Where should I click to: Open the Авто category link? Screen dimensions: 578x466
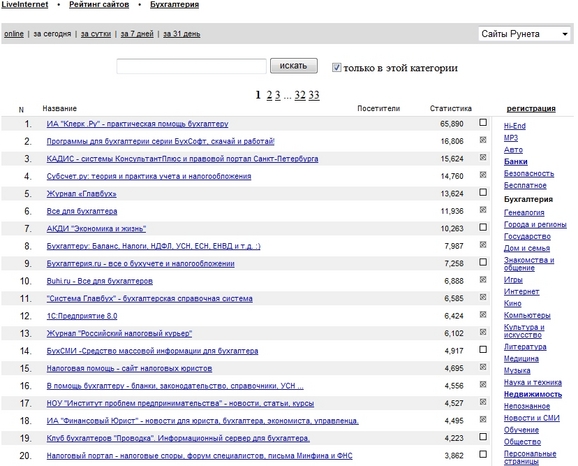click(x=513, y=150)
